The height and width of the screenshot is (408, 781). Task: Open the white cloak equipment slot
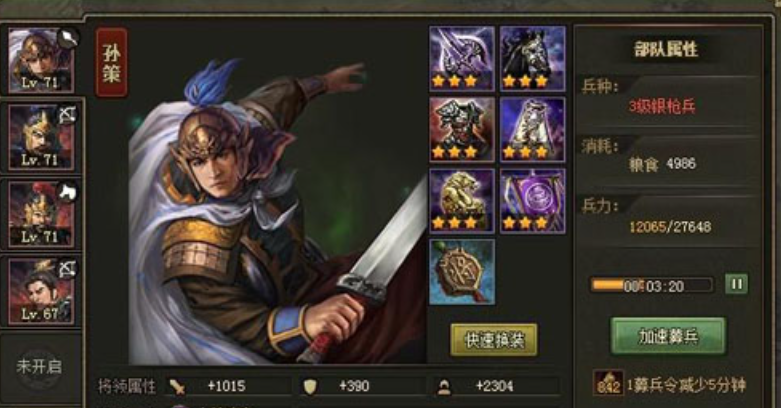click(x=532, y=130)
